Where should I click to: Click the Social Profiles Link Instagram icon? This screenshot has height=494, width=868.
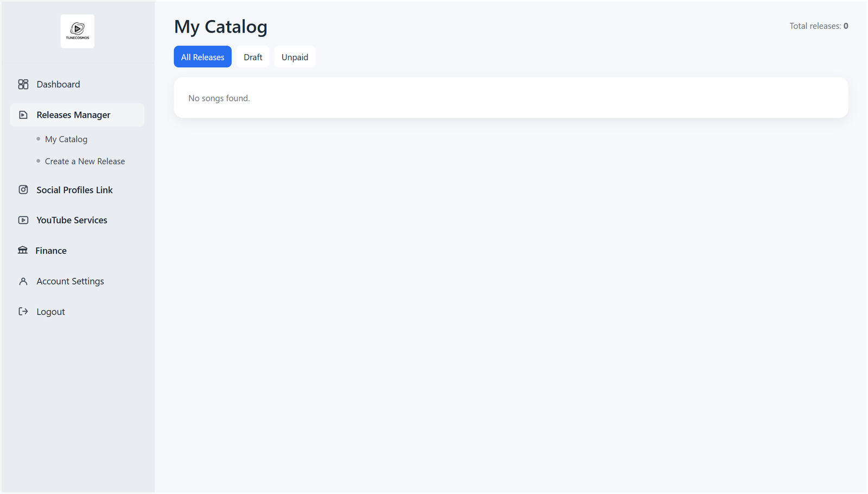pyautogui.click(x=23, y=189)
